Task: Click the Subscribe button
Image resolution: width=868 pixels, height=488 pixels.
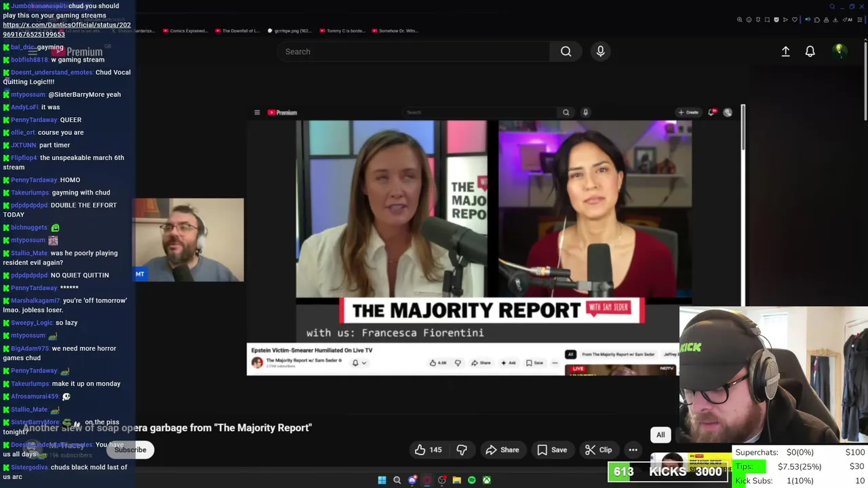Action: (x=130, y=450)
